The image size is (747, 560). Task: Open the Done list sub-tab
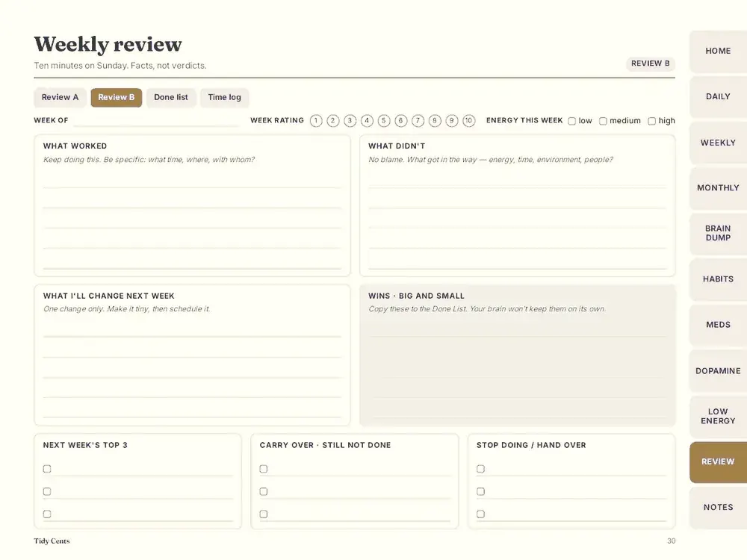[171, 98]
